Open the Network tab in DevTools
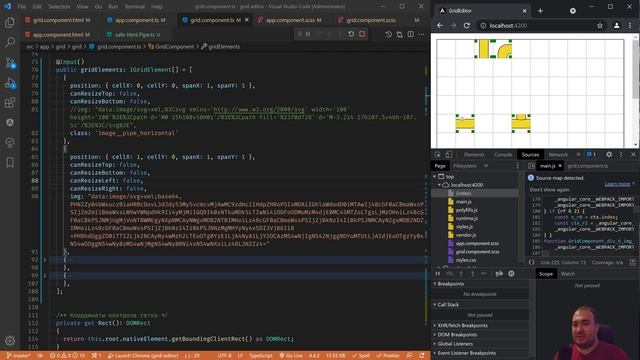This screenshot has height=360, width=640. pos(558,155)
